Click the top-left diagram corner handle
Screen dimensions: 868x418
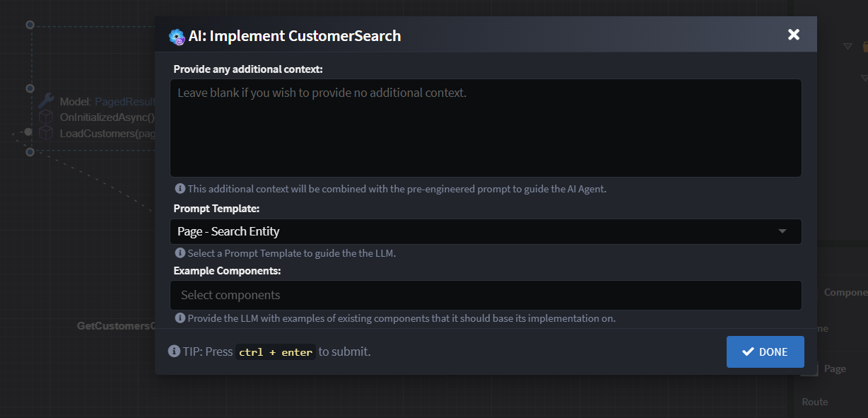coord(30,25)
